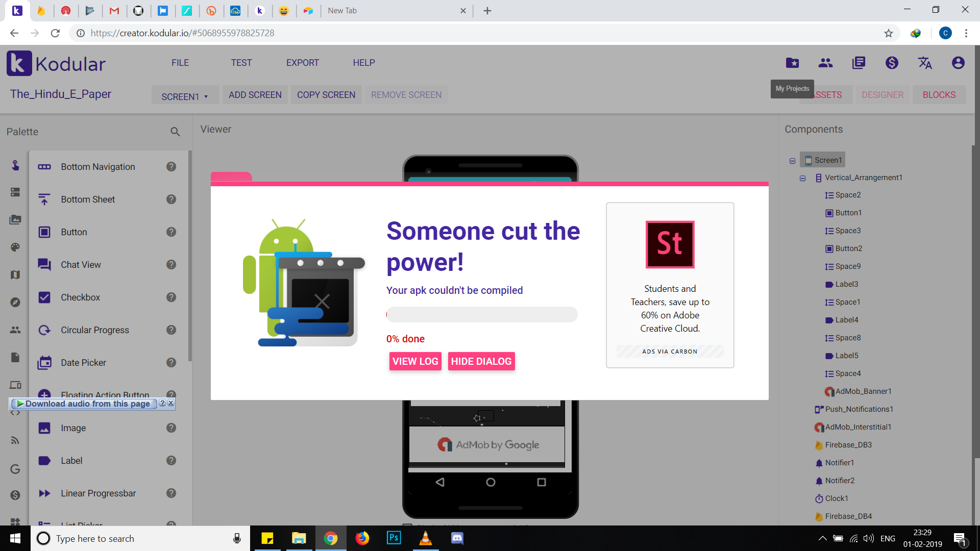Viewport: 980px width, 551px height.
Task: Select the Media category icon in sidebar
Action: [x=15, y=220]
